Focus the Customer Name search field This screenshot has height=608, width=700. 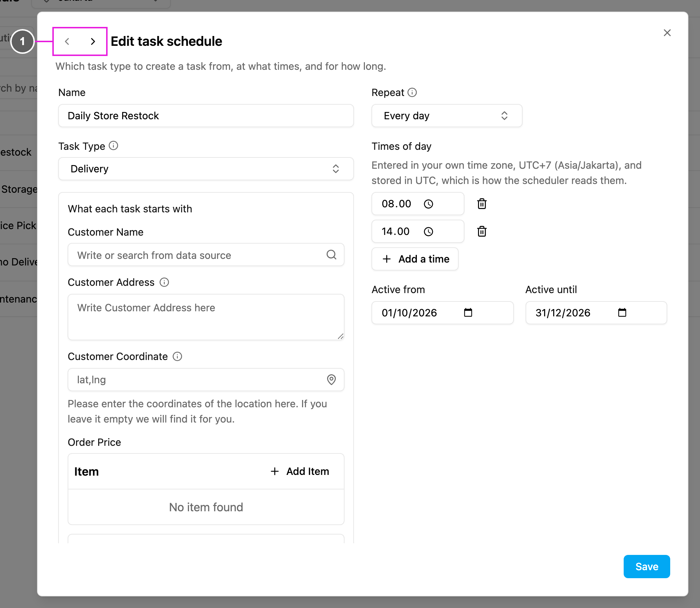pos(206,255)
